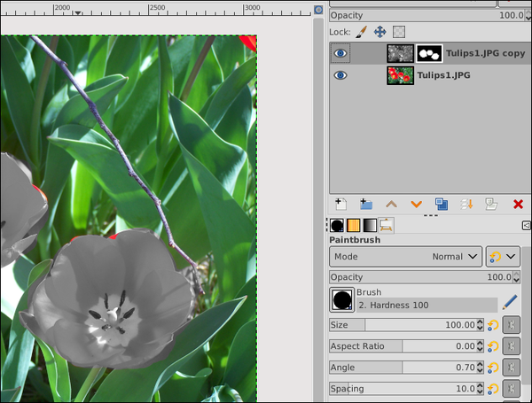Click the vertical canvas scrollbar
Image resolution: width=532 pixels, height=403 pixels.
[318, 210]
